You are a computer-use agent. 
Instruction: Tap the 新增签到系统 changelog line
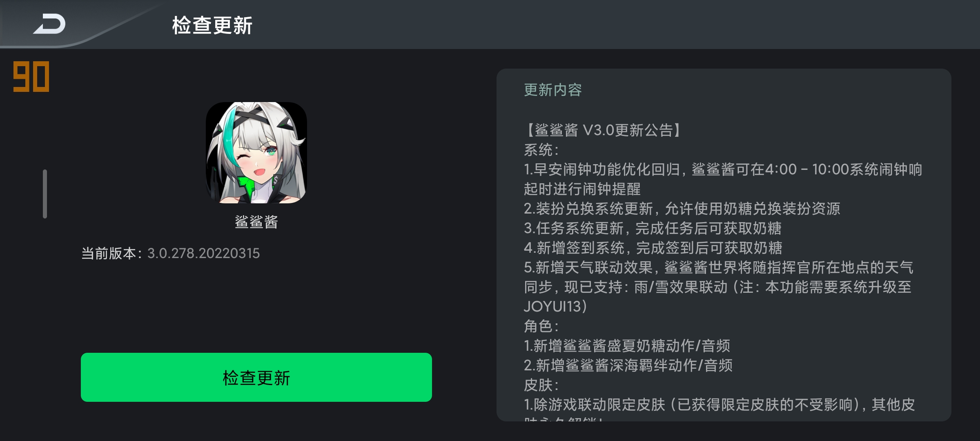click(x=653, y=248)
